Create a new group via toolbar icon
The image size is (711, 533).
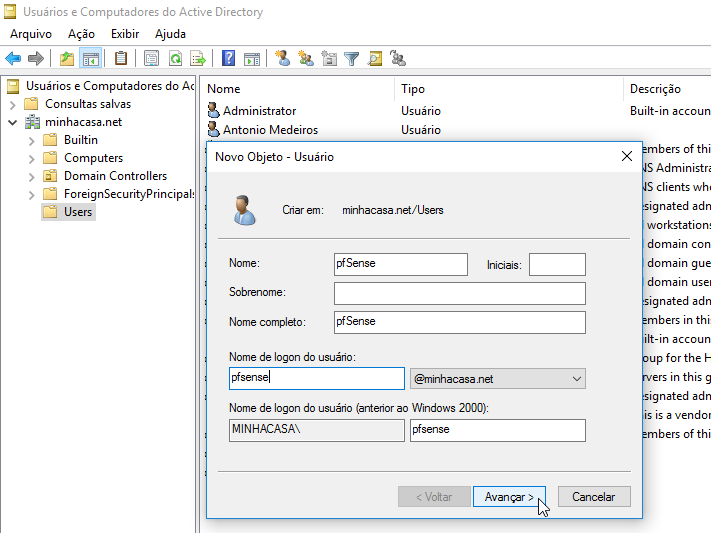pyautogui.click(x=306, y=59)
